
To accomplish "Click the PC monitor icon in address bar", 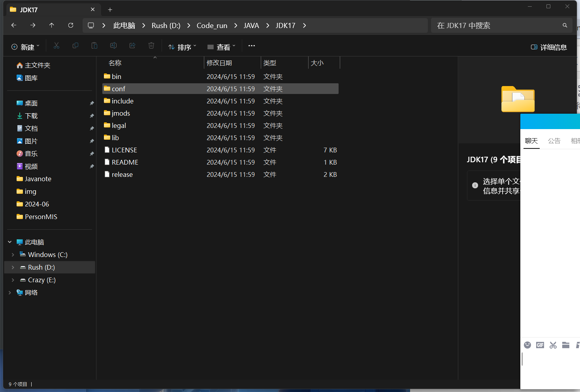I will tap(91, 25).
